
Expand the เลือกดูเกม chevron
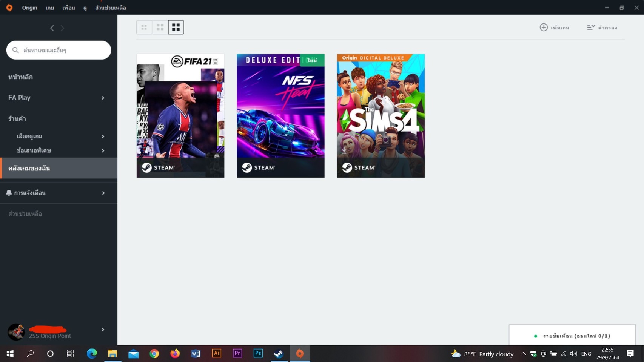pos(103,137)
